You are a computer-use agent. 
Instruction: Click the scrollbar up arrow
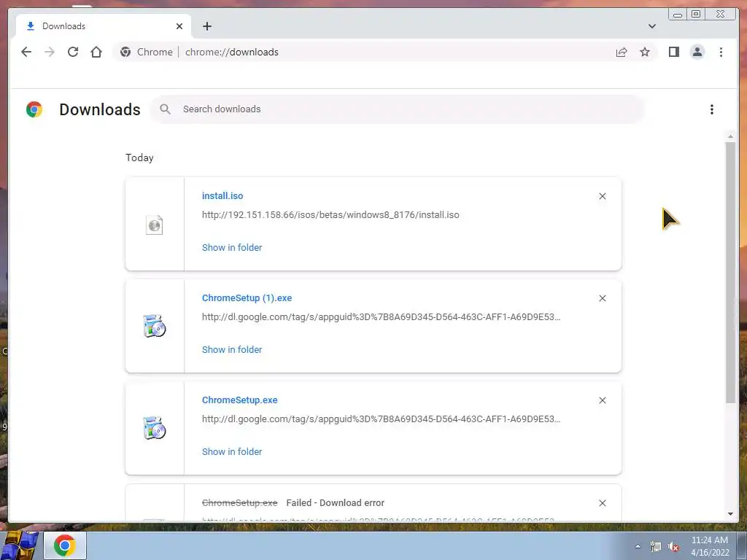tap(730, 137)
